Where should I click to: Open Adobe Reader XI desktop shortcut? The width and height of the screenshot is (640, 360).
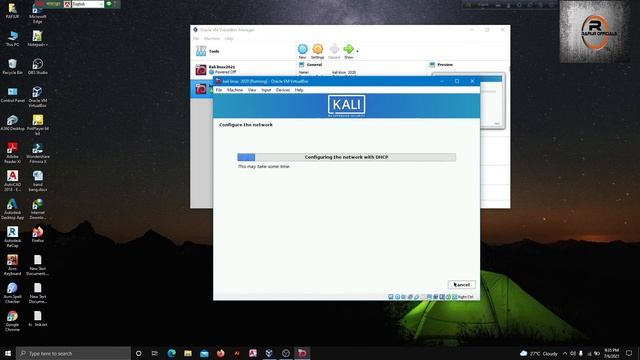tap(12, 153)
